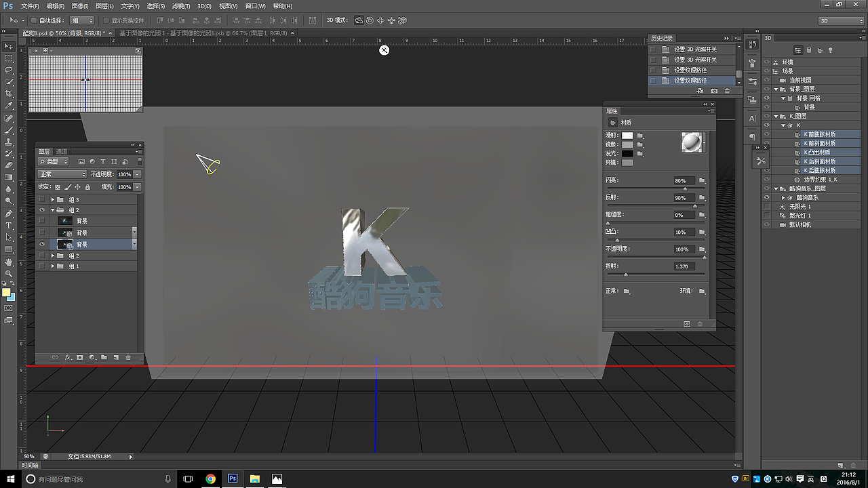868x488 pixels.
Task: Select the Lasso tool
Action: click(9, 70)
